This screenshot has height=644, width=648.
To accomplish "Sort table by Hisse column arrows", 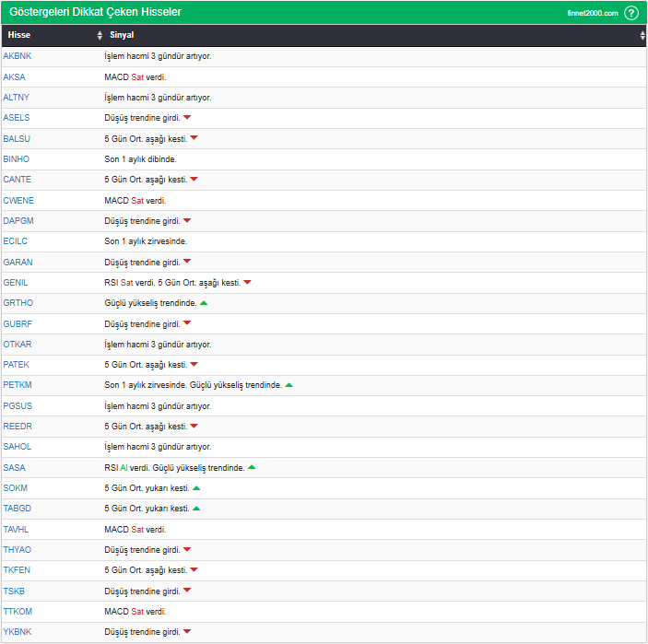I will click(100, 35).
